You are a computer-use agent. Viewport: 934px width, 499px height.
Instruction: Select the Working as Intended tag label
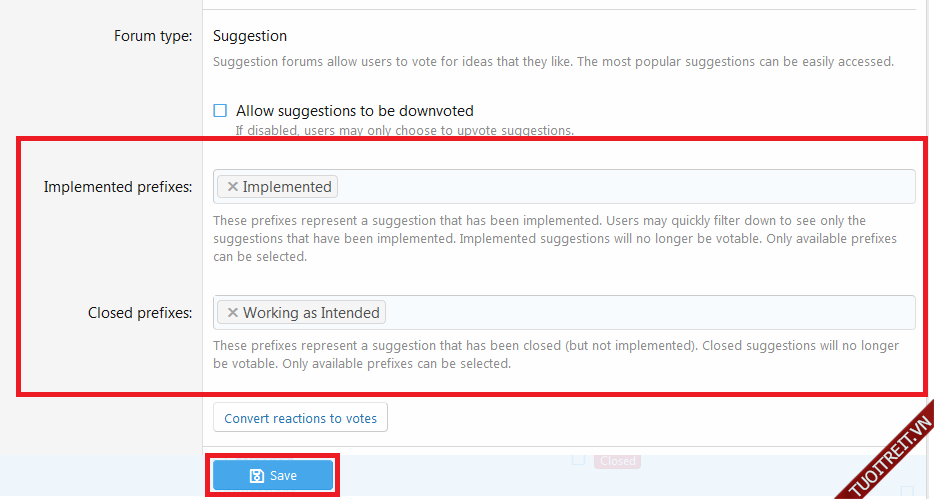click(311, 313)
